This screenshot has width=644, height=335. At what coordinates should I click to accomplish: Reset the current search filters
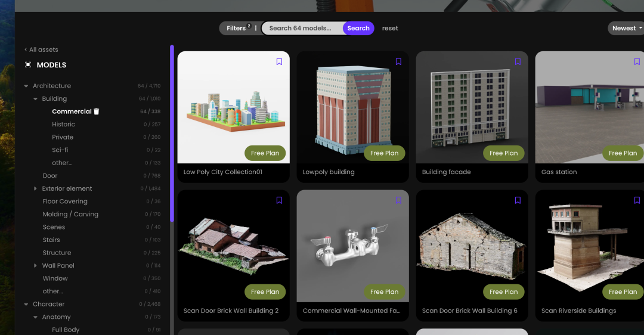pyautogui.click(x=390, y=28)
